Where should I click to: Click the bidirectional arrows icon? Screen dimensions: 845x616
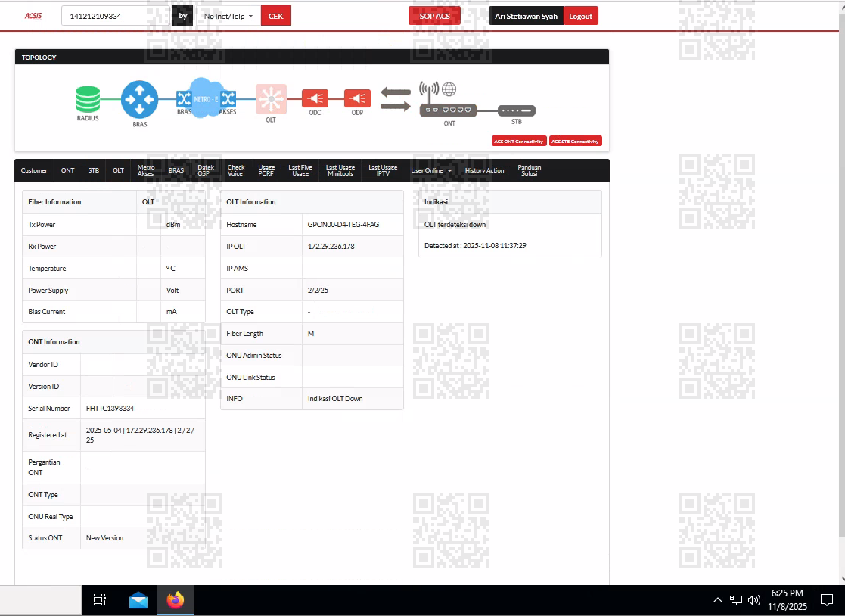click(x=396, y=99)
